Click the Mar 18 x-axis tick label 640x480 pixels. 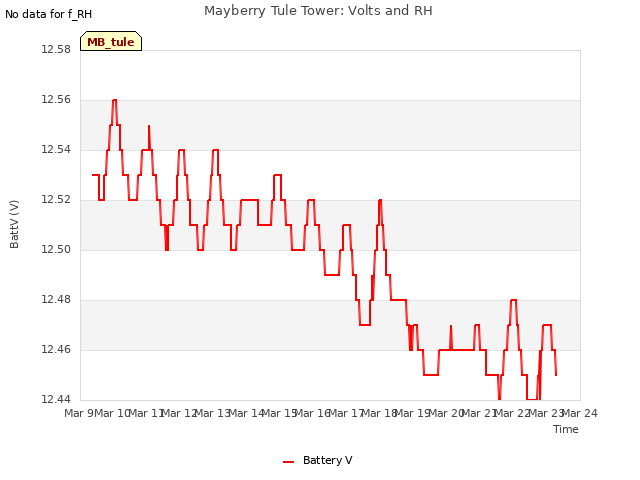(x=380, y=413)
